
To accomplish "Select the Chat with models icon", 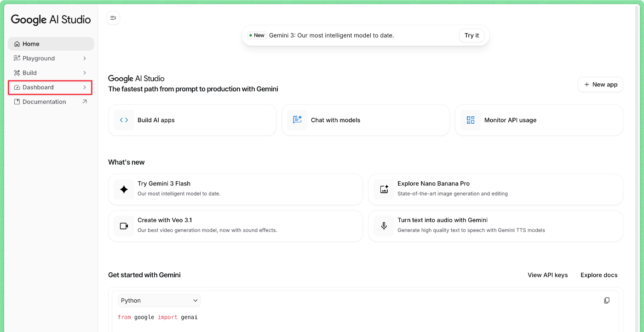I will (x=297, y=120).
